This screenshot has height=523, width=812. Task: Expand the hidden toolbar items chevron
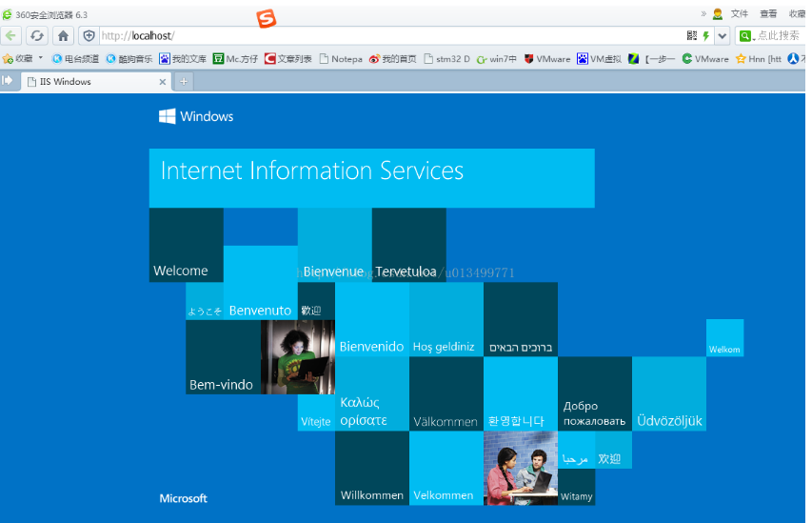(x=703, y=14)
